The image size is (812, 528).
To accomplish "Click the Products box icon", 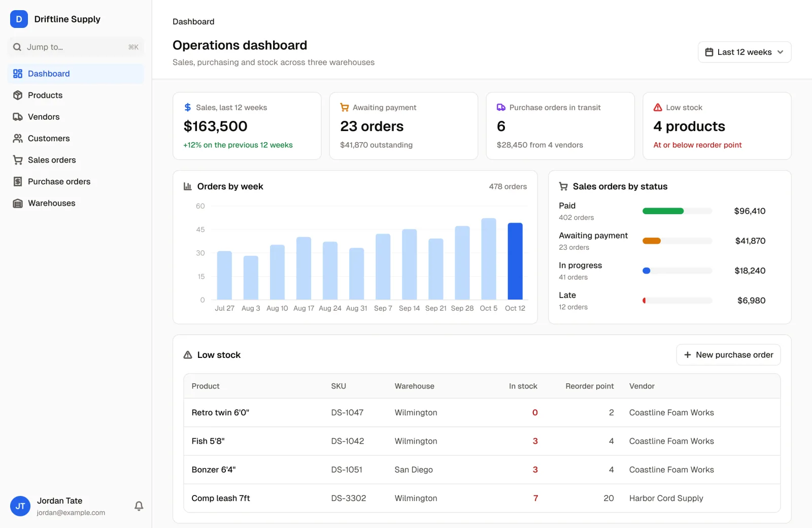I will coord(18,95).
